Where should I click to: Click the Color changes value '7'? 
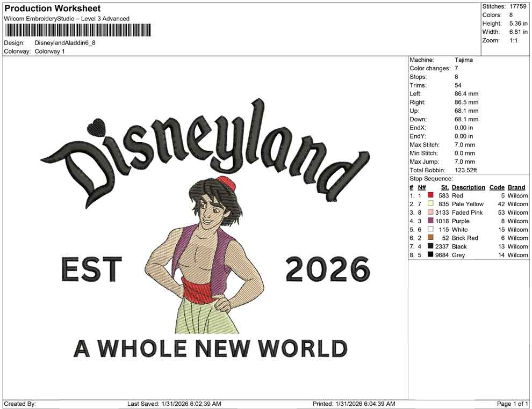click(456, 69)
